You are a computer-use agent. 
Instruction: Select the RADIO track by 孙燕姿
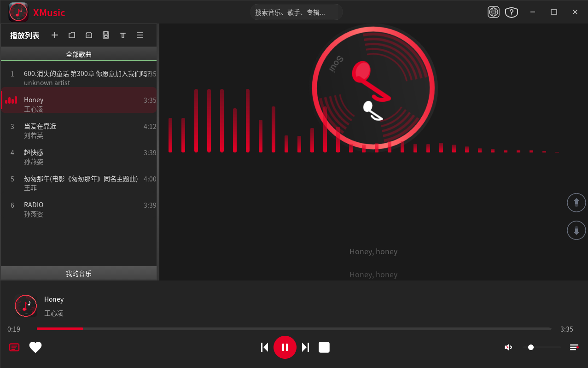[79, 210]
